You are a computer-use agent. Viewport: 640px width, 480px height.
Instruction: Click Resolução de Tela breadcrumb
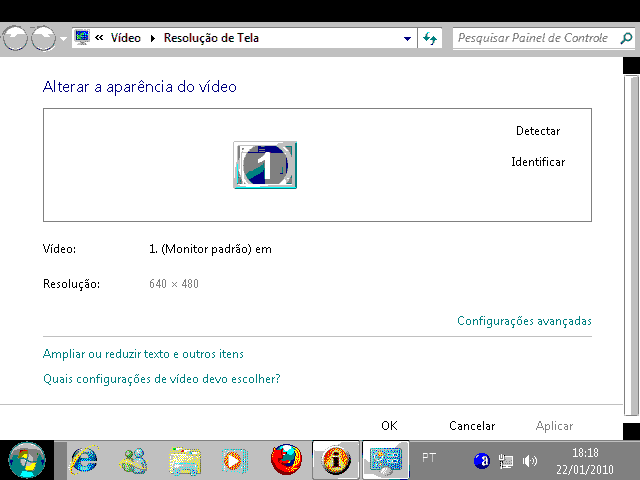[x=211, y=38]
